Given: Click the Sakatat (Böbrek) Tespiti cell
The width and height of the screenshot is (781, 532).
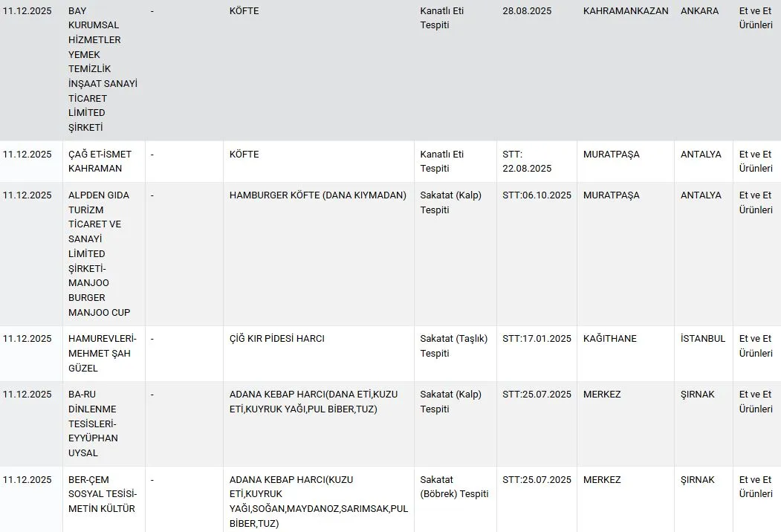Looking at the screenshot, I should coord(454,487).
